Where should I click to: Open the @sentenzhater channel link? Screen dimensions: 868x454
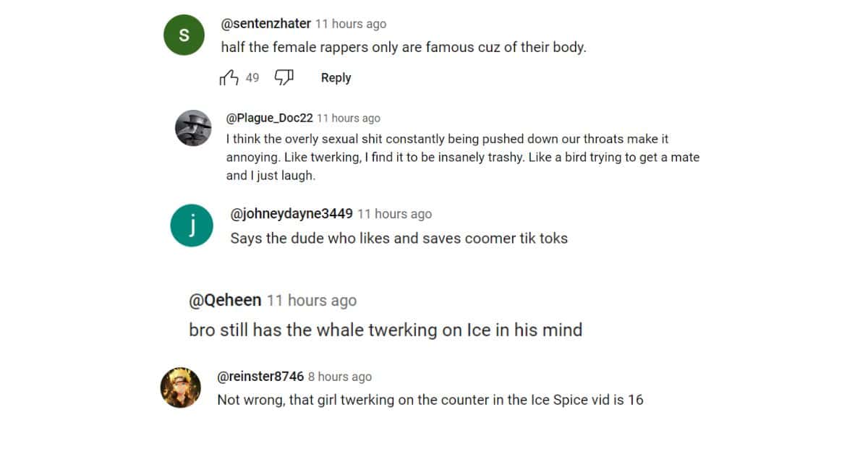coord(265,24)
